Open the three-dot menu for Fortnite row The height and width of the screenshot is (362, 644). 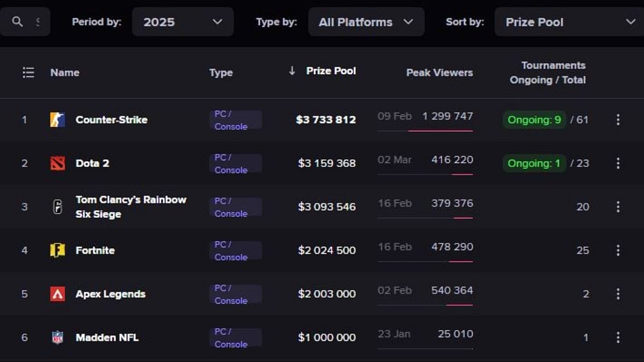(x=618, y=250)
